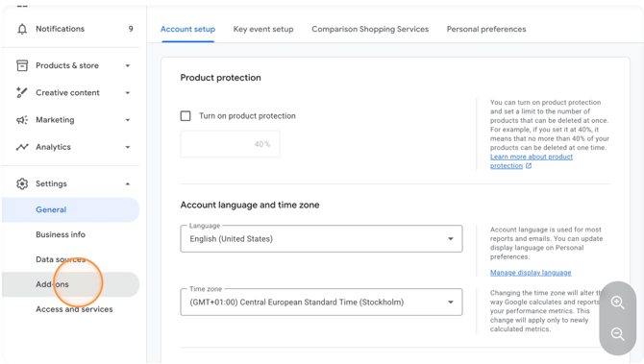Open the Time zone dropdown

(x=321, y=302)
